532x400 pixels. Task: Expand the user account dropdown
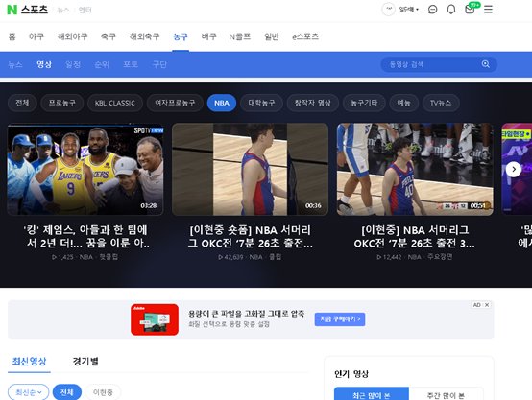pos(409,10)
